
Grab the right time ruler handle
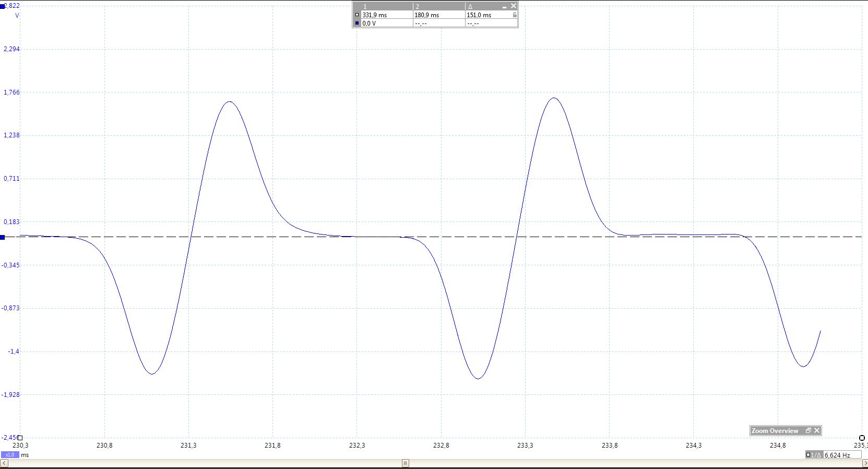[x=862, y=438]
